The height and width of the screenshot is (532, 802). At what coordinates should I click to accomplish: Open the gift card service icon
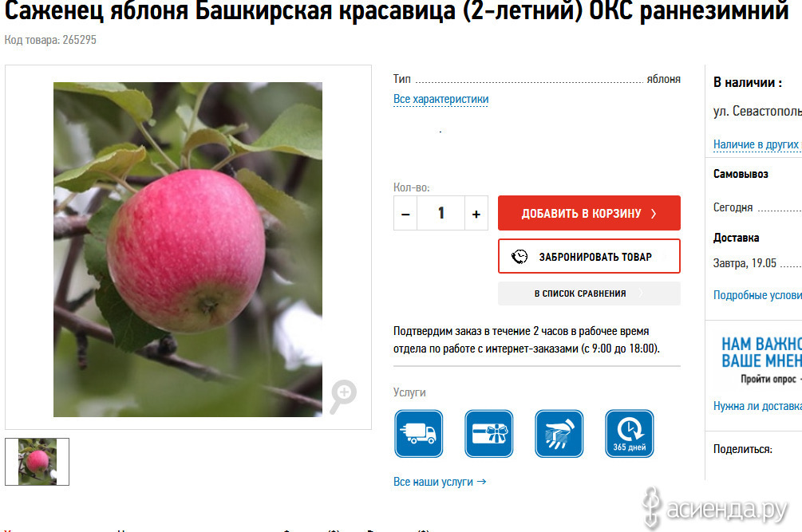pyautogui.click(x=488, y=433)
